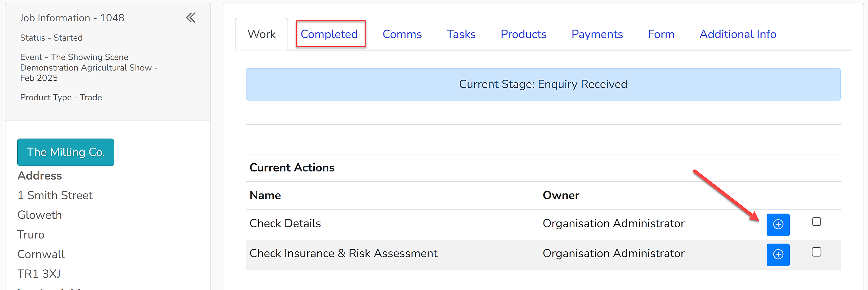Select the Check Details action name
Screen dimensions: 868x290
[285, 223]
